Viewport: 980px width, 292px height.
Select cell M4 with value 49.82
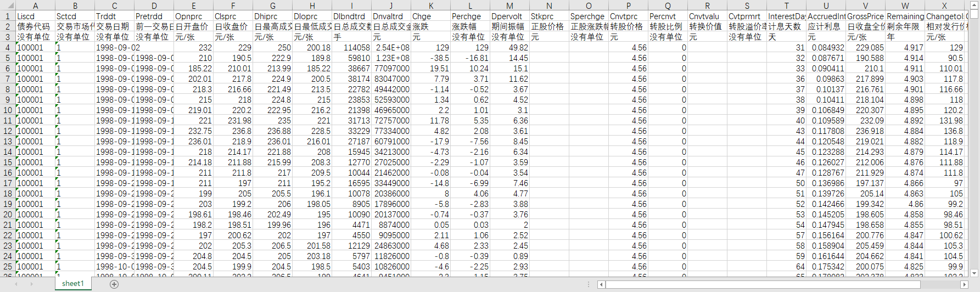point(510,48)
